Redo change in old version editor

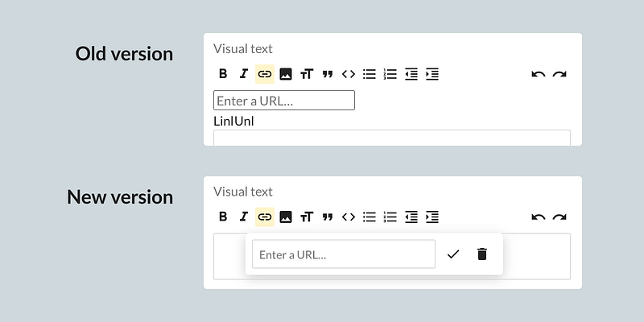559,74
